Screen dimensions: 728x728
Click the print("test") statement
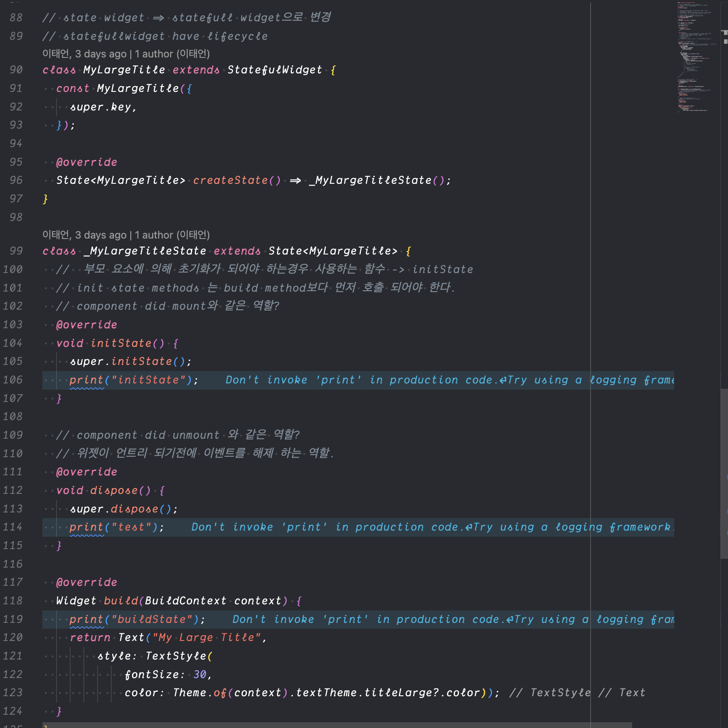(x=117, y=527)
